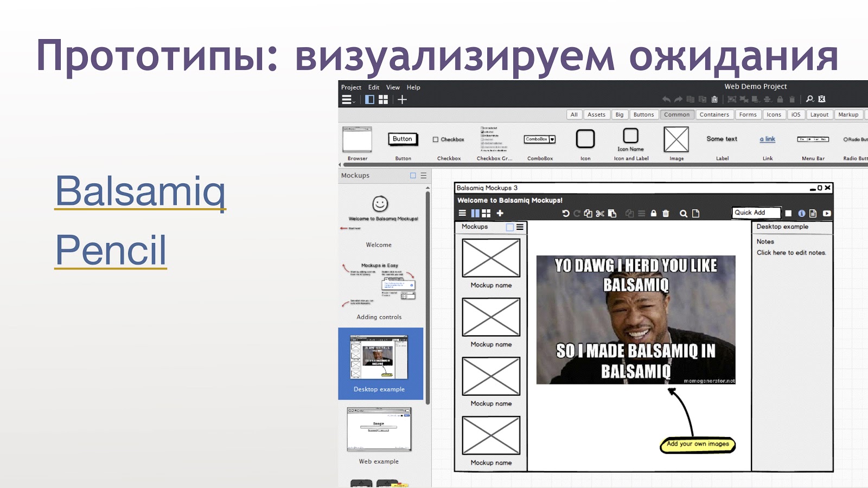Select the Button control from the UI library
This screenshot has width=868, height=488.
(403, 139)
